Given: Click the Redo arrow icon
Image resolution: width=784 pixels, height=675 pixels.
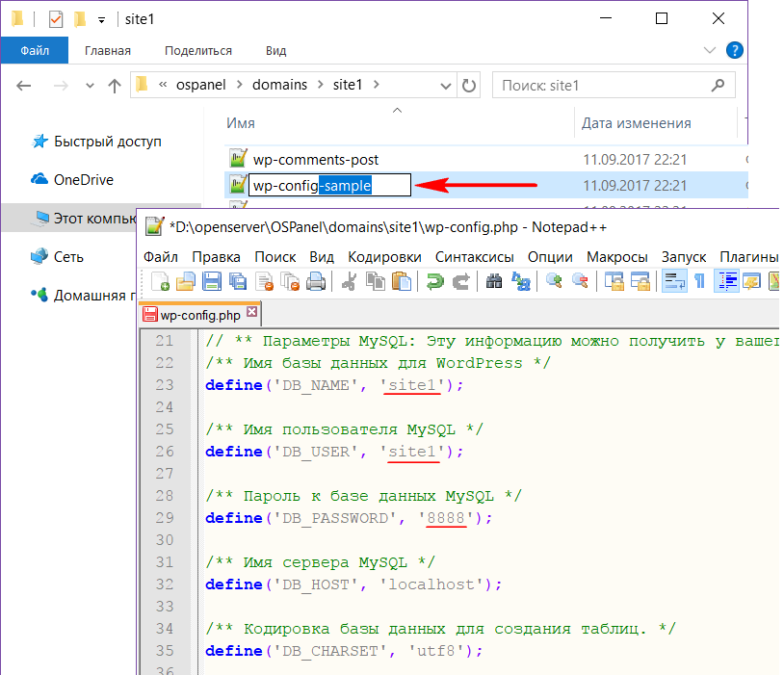Looking at the screenshot, I should point(461,281).
